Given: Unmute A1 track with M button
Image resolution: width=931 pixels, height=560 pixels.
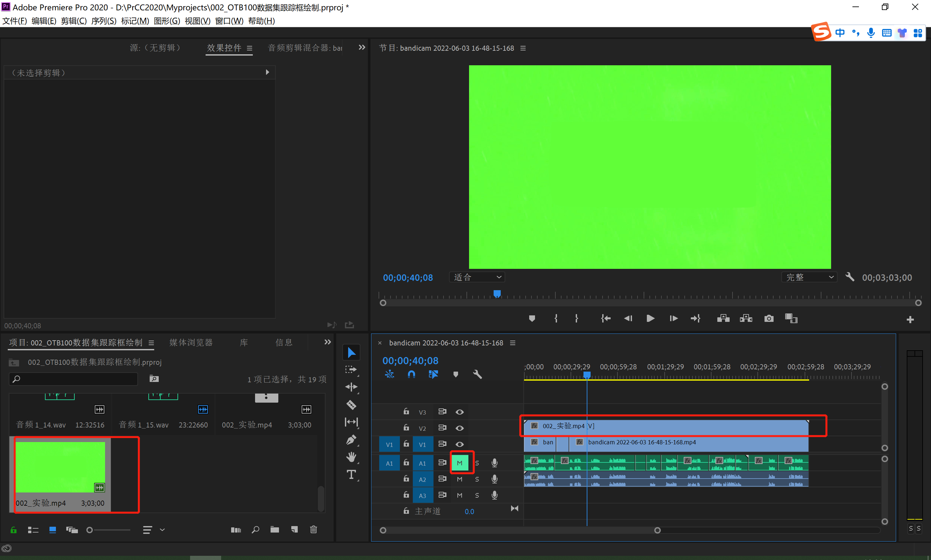Looking at the screenshot, I should (460, 463).
